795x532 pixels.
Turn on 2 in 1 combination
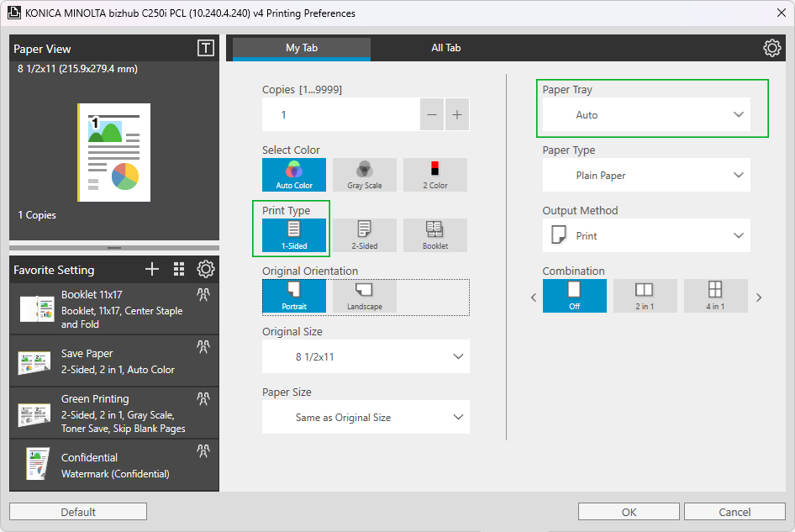pos(645,296)
